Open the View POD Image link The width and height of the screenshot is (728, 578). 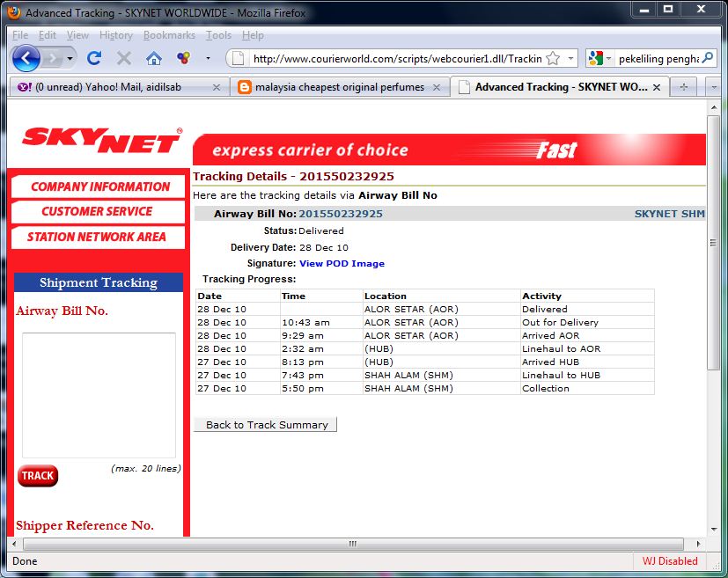point(342,263)
